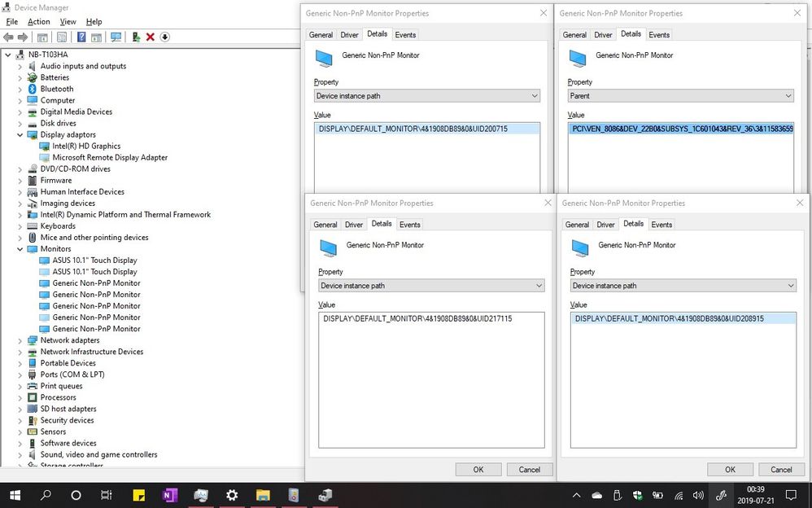Open the Help menu

pos(94,22)
